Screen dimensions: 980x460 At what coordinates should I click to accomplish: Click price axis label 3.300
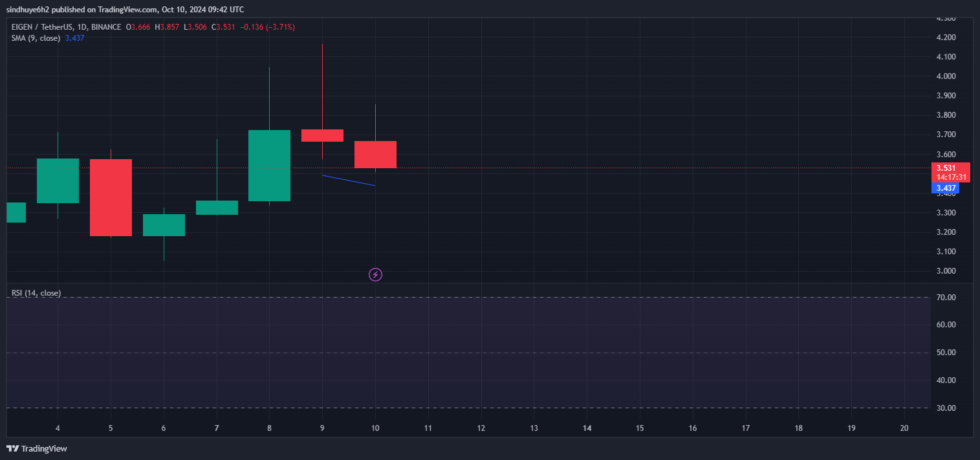tap(946, 213)
